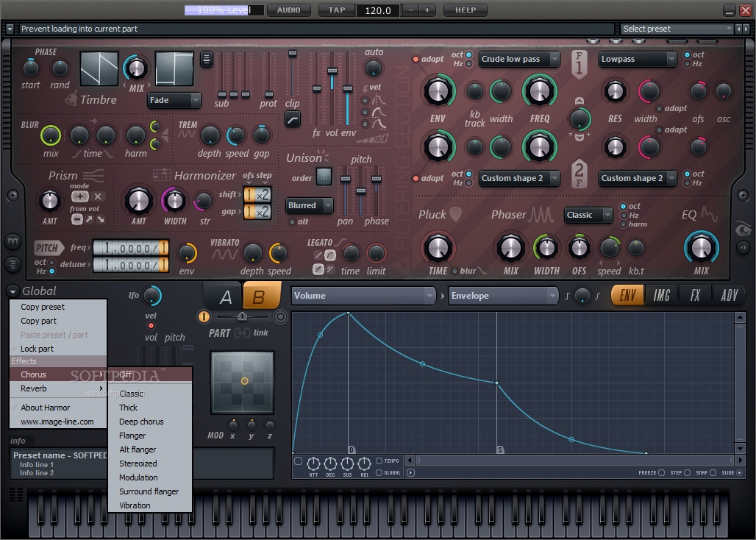Image resolution: width=756 pixels, height=540 pixels.
Task: Click the AUDIO button
Action: click(x=289, y=10)
